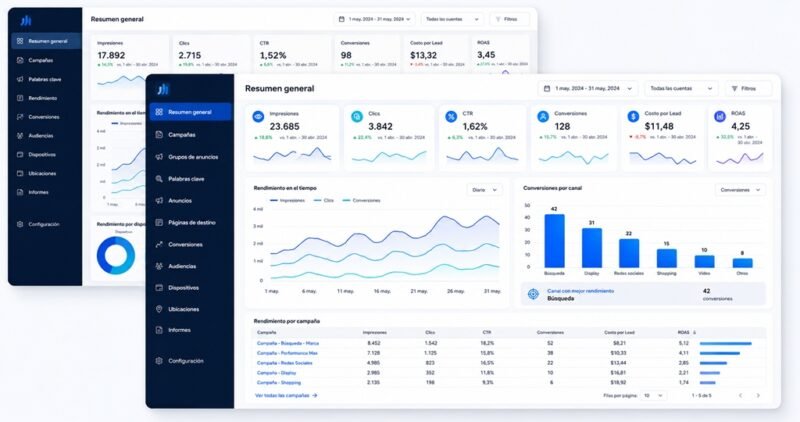Follow Ver todas las campañas link
The image size is (800, 422).
286,395
